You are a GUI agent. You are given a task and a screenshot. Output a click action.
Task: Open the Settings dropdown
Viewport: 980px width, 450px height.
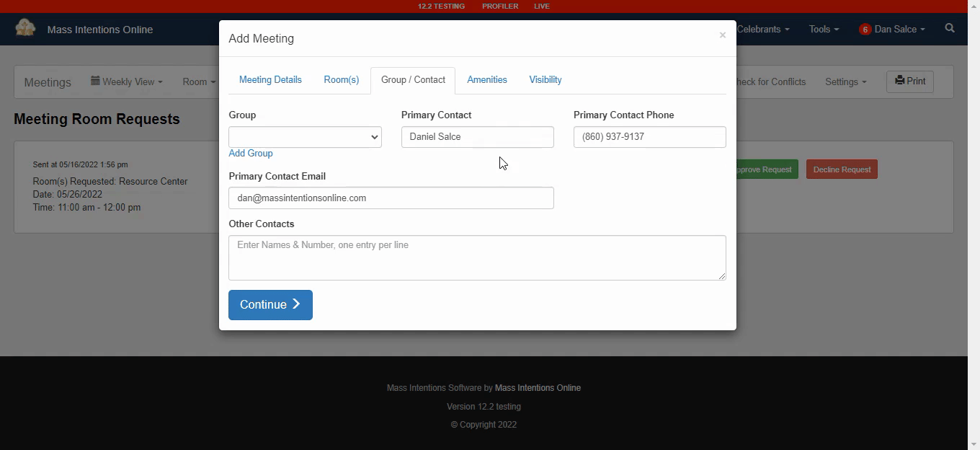pos(845,81)
